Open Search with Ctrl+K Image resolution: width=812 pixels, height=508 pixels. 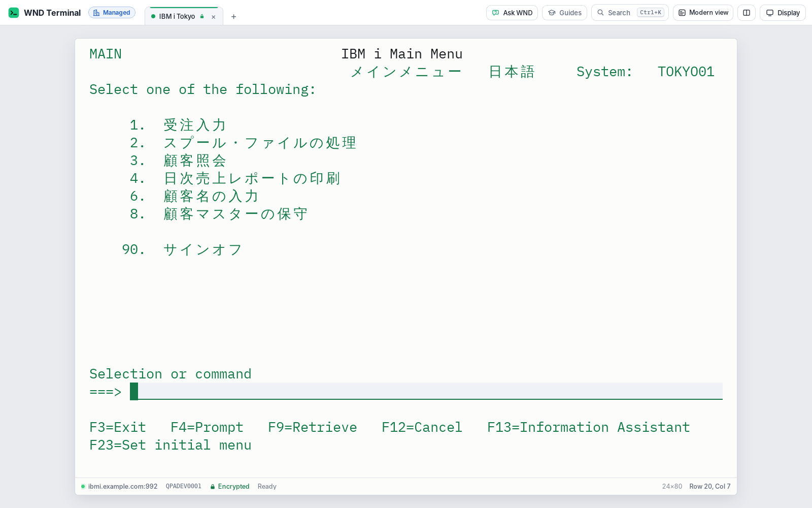pyautogui.click(x=630, y=13)
